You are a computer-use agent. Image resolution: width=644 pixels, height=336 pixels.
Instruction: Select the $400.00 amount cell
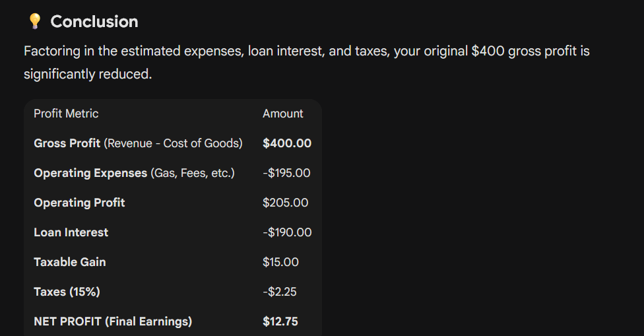pyautogui.click(x=286, y=143)
